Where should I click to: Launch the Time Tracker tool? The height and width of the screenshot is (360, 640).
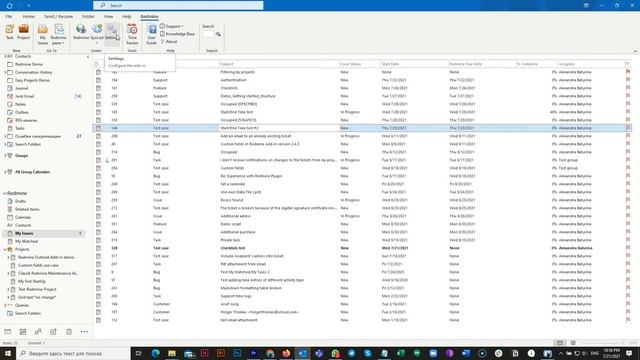click(132, 34)
